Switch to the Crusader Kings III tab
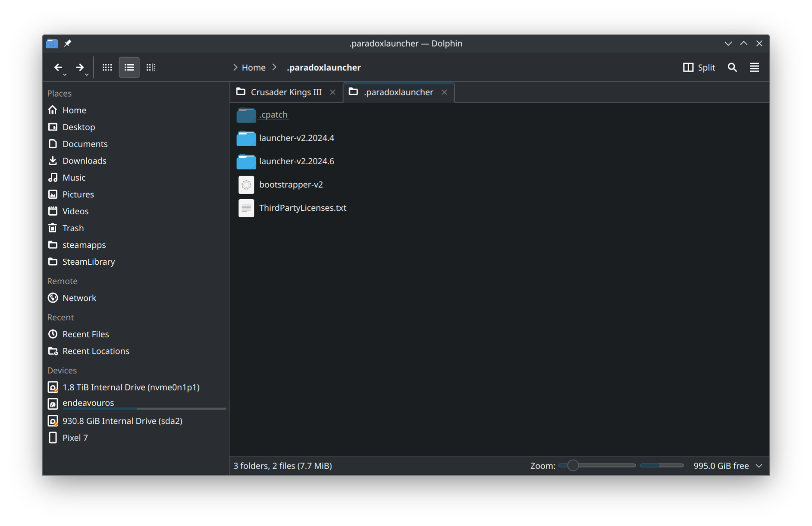This screenshot has height=526, width=812. click(285, 92)
